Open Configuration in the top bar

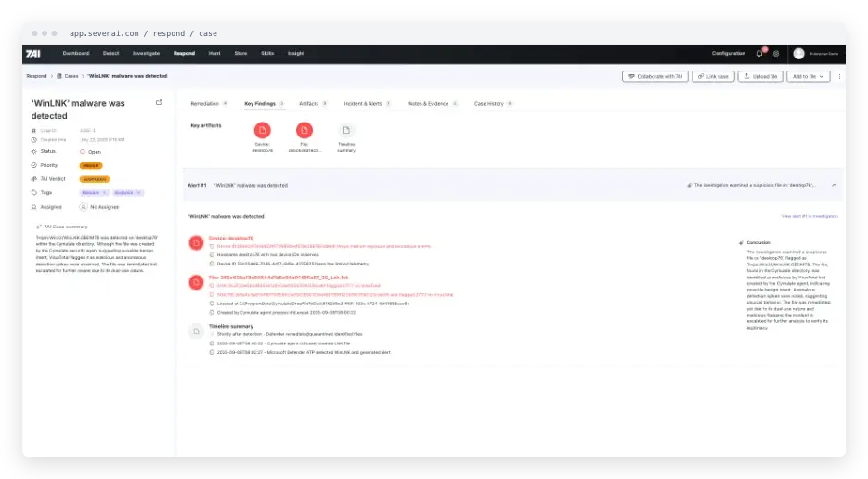pos(729,54)
